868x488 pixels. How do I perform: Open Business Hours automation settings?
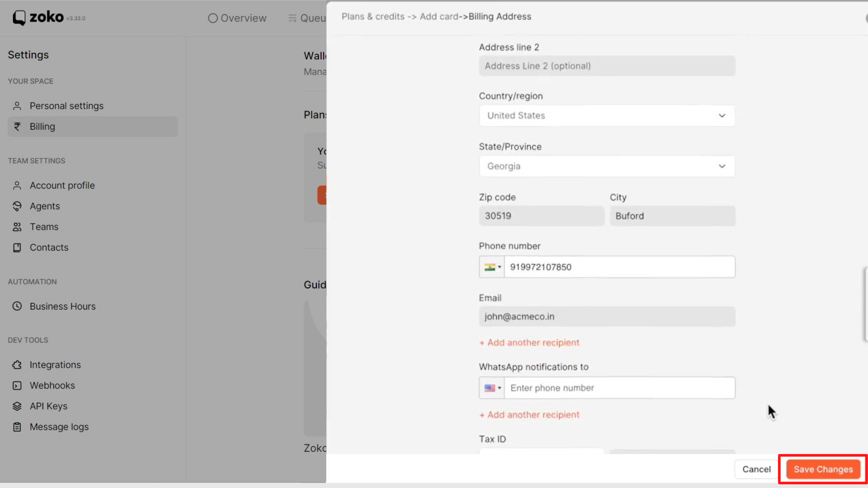tap(93, 306)
